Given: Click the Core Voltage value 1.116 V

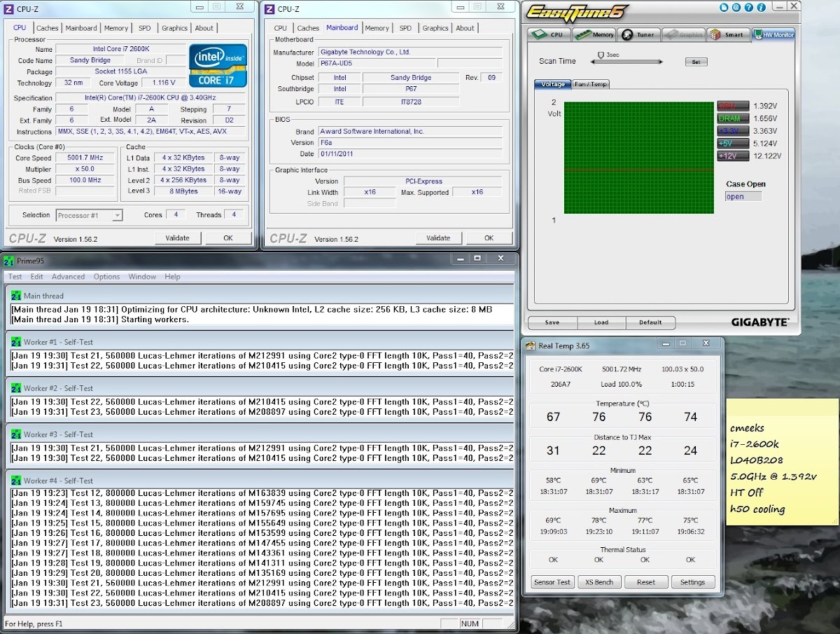Looking at the screenshot, I should 164,83.
